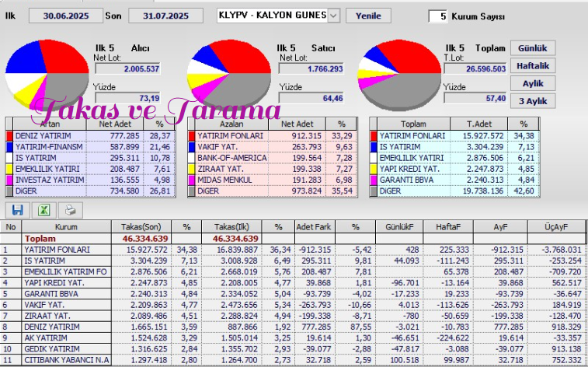Screen dimensions: 588x367
Task: Click the printer icon
Action: [x=70, y=210]
